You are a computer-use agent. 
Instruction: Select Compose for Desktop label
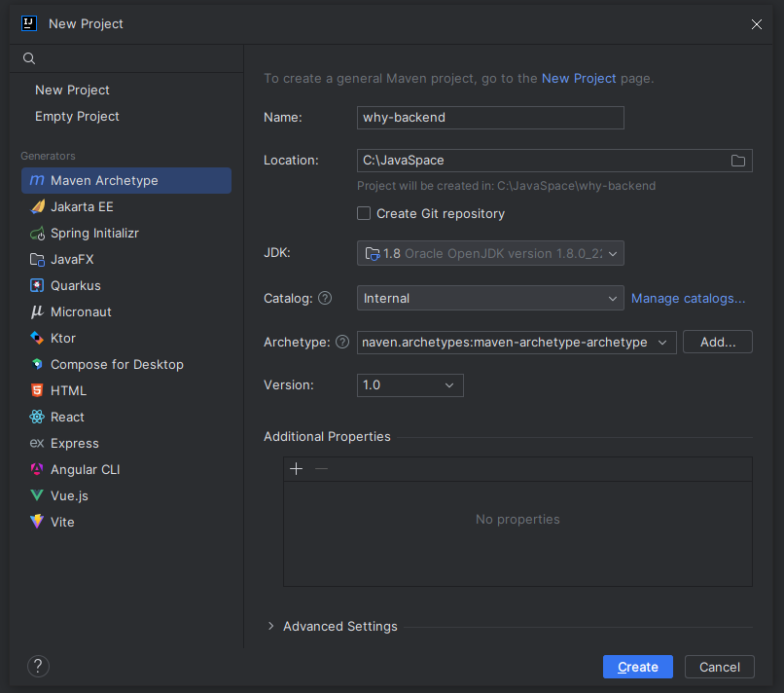tap(117, 364)
